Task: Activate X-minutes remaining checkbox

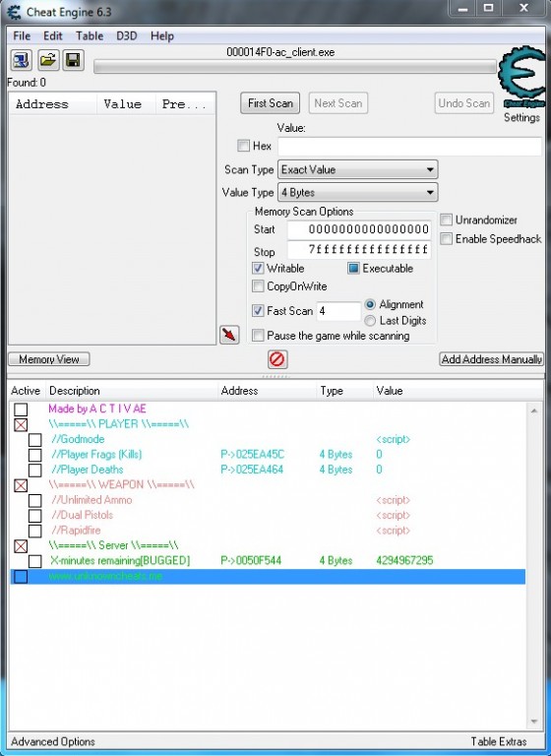Action: pos(34,561)
